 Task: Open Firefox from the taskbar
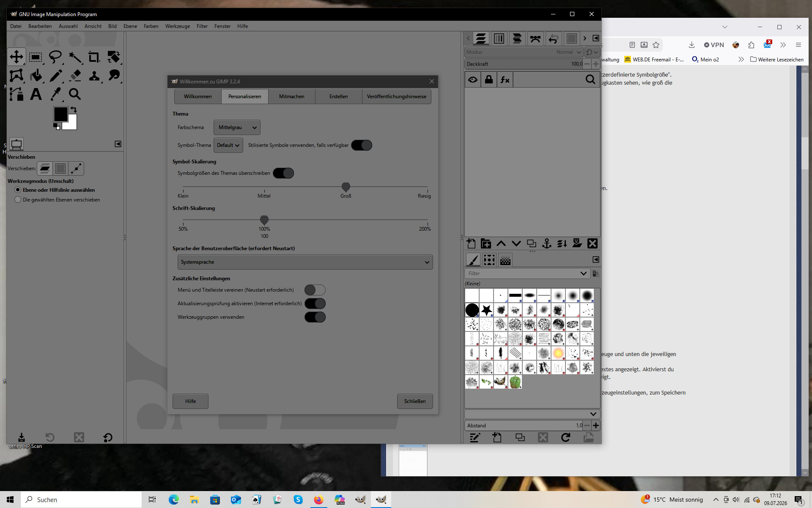click(x=318, y=500)
